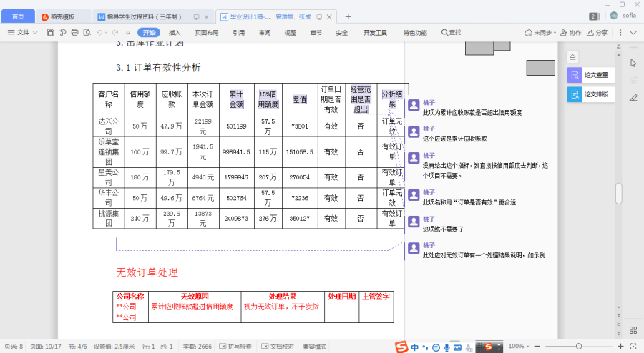Viewport: 644px width, 353px height.
Task: Click the input method microphone icon
Action: coord(447,347)
